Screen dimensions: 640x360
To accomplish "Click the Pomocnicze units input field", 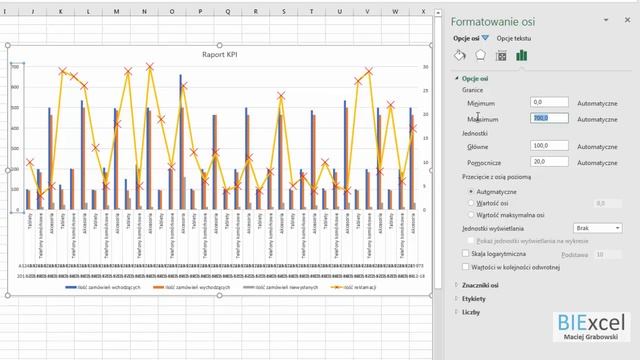I will click(x=549, y=162).
